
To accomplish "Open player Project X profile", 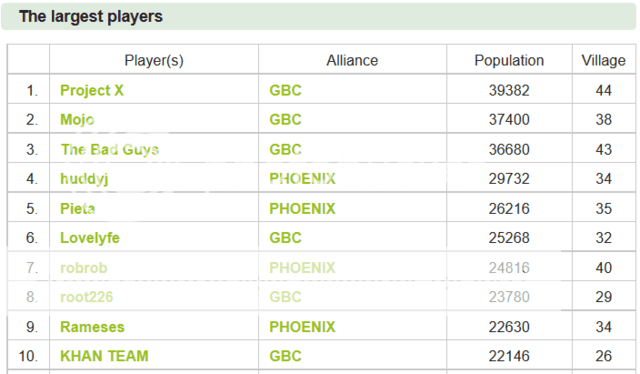I will [92, 90].
